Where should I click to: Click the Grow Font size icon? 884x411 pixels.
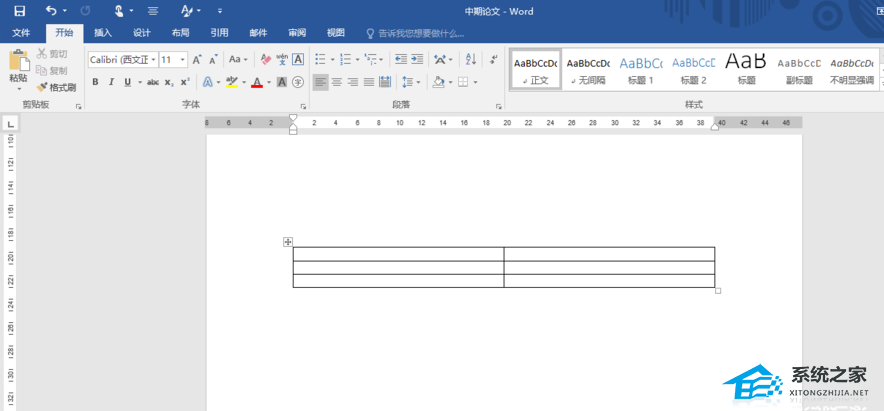pos(197,60)
